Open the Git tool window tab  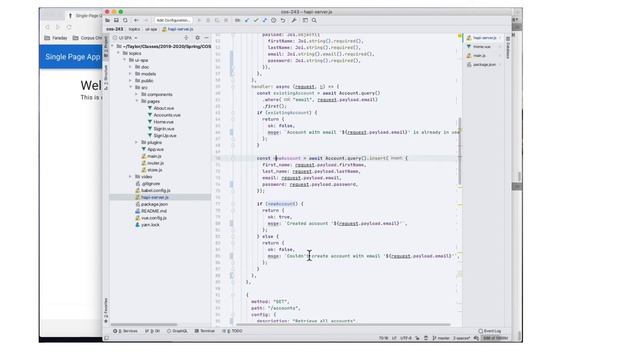[153, 331]
